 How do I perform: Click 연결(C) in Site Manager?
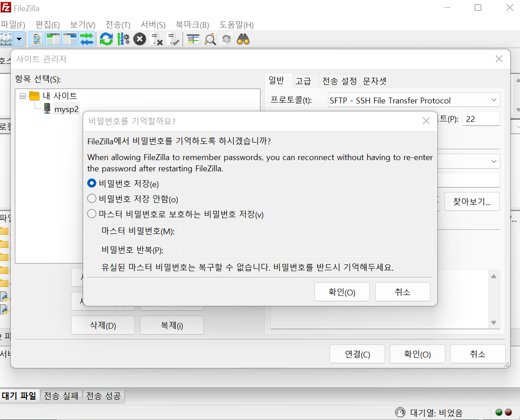coord(357,354)
